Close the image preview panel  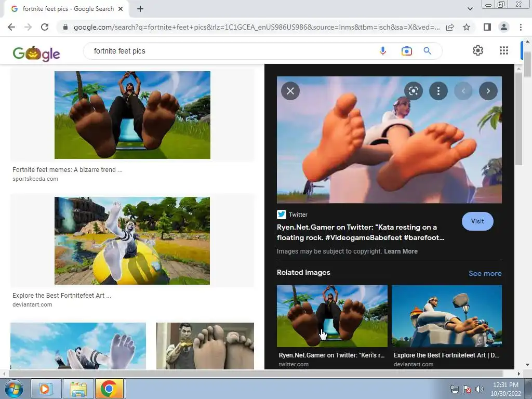[290, 91]
